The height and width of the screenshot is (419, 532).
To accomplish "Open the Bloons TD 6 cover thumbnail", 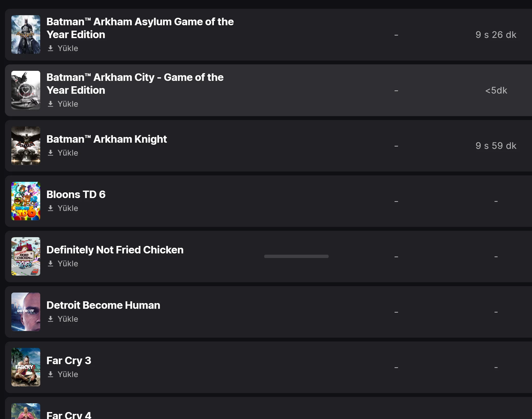I will click(26, 201).
